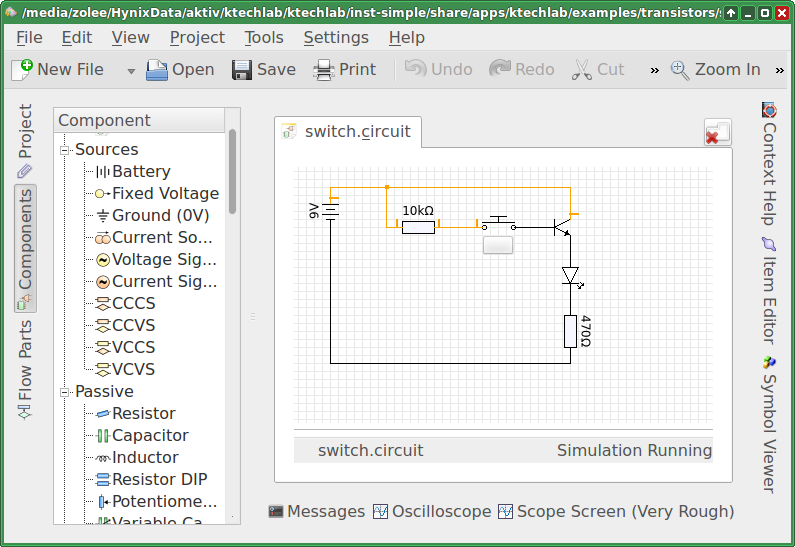Click the Simulation Running status text
Image resolution: width=795 pixels, height=547 pixels.
634,450
